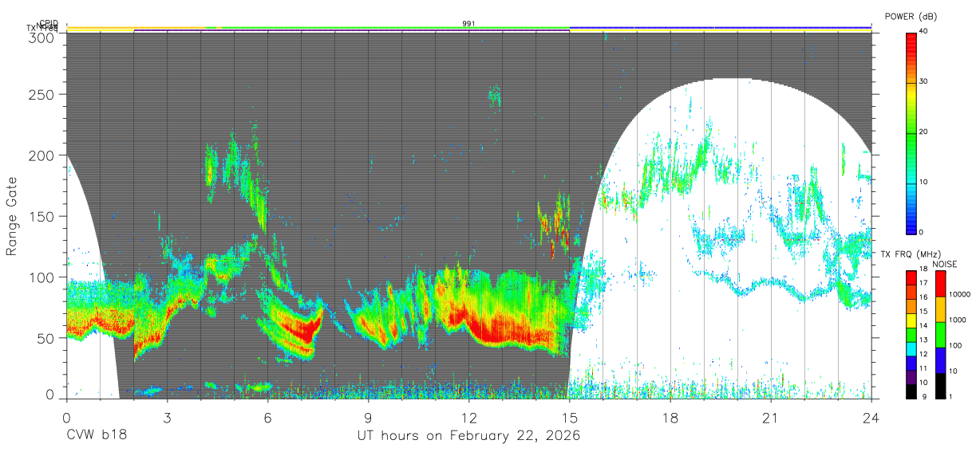Click the Range Gate axis title

[12, 217]
